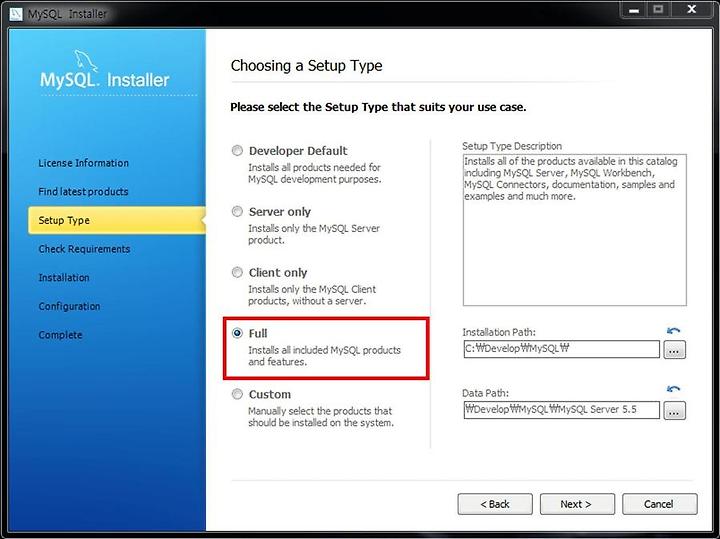
Task: Select Setup Type step in sidebar
Action: point(116,220)
